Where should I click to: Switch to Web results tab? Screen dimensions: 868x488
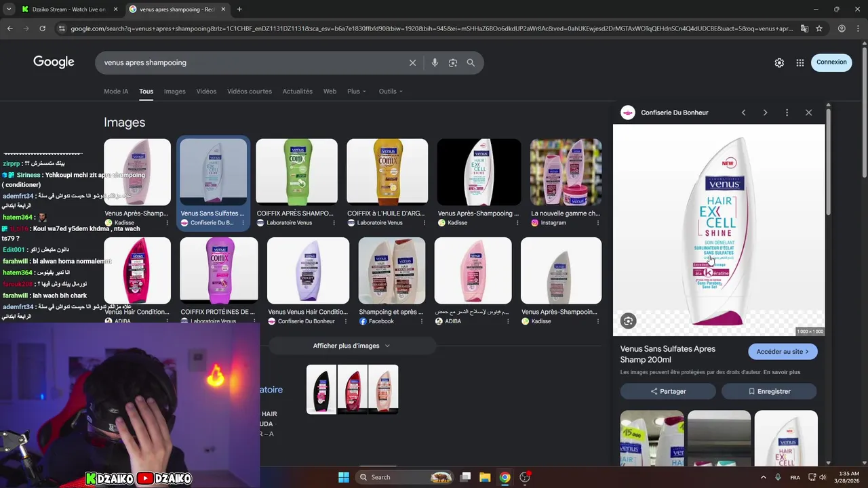tap(330, 91)
